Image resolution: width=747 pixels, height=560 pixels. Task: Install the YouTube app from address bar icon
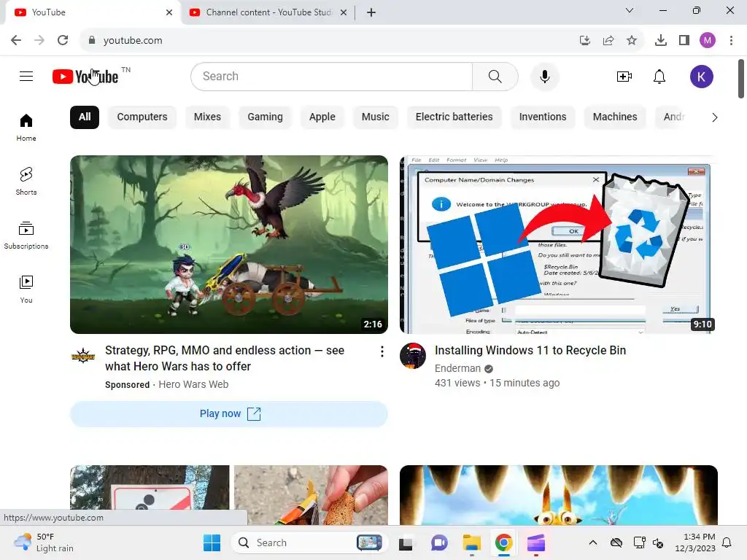click(x=585, y=40)
